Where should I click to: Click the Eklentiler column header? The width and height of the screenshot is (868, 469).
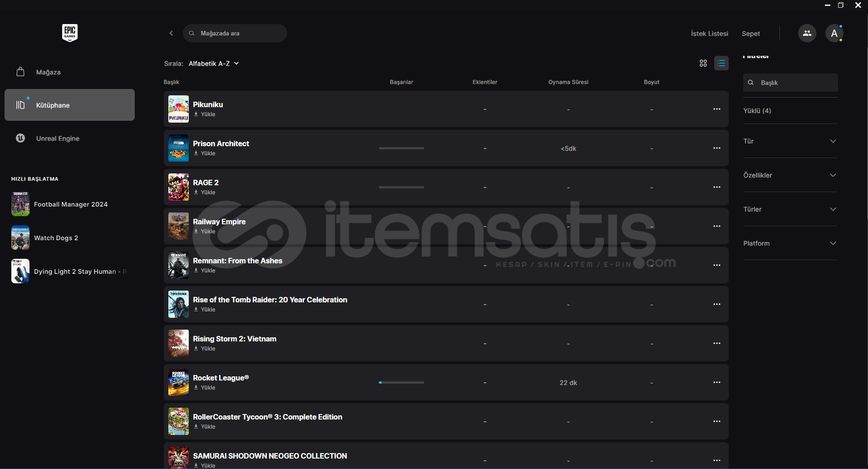tap(485, 82)
